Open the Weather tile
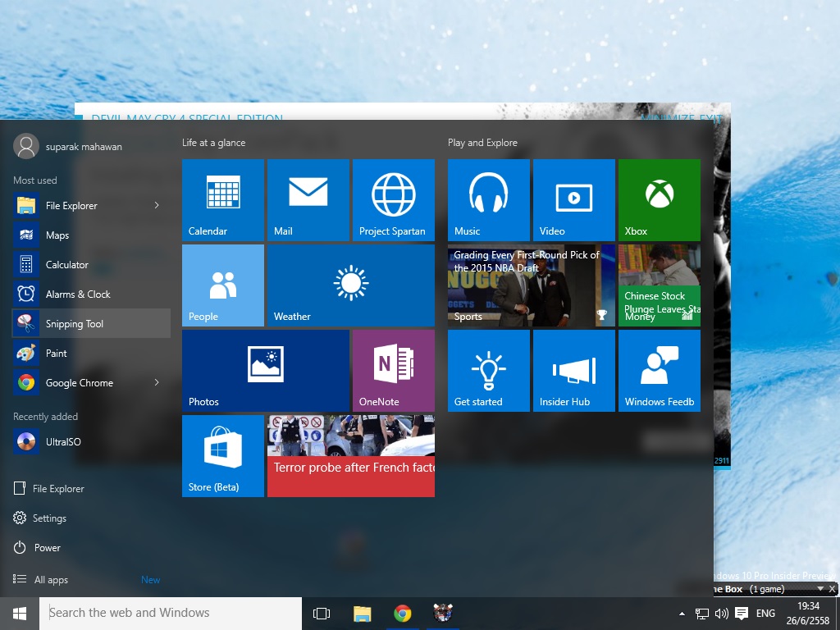The width and height of the screenshot is (840, 630). tap(351, 285)
